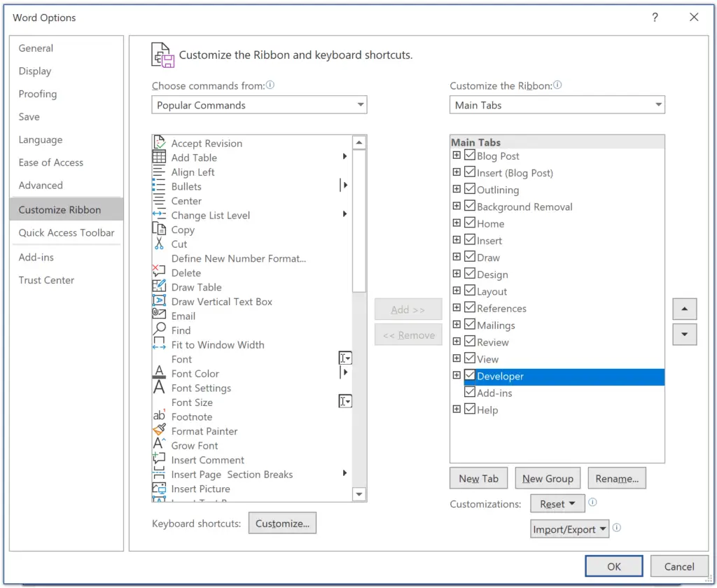717x588 pixels.
Task: Open the Import/Export dropdown button
Action: click(570, 529)
